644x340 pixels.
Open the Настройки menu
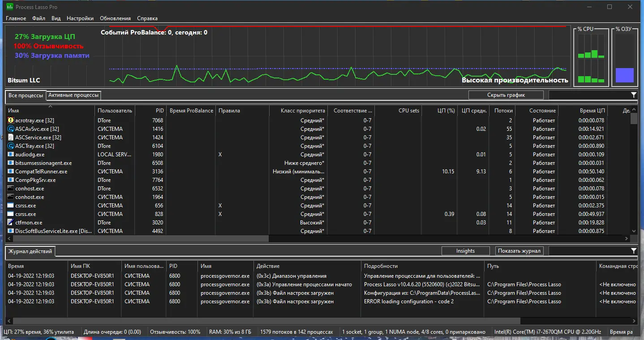80,18
